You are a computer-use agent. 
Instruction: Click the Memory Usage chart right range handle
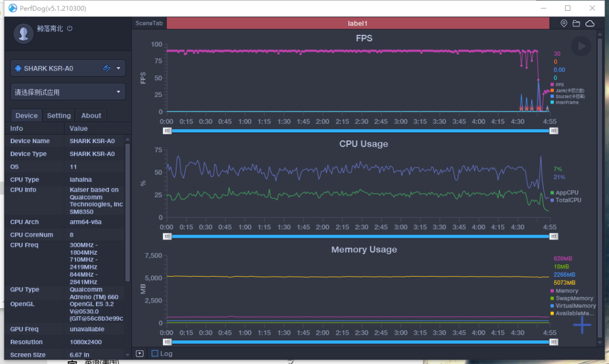click(x=554, y=342)
